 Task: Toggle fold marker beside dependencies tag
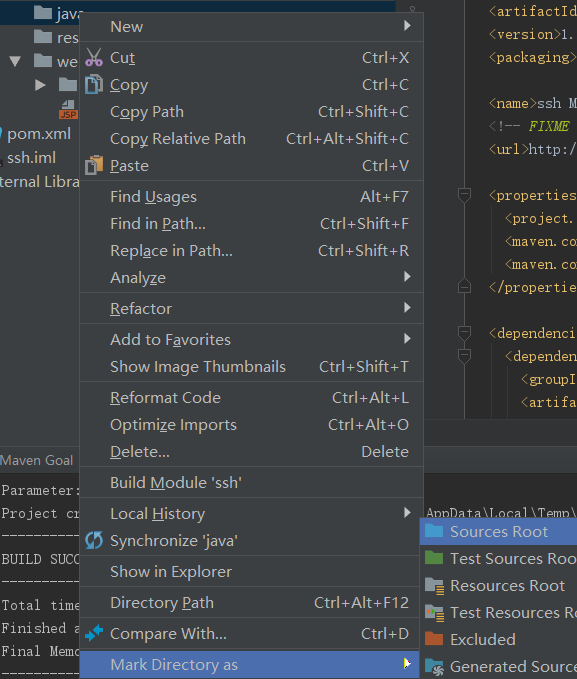pos(464,333)
